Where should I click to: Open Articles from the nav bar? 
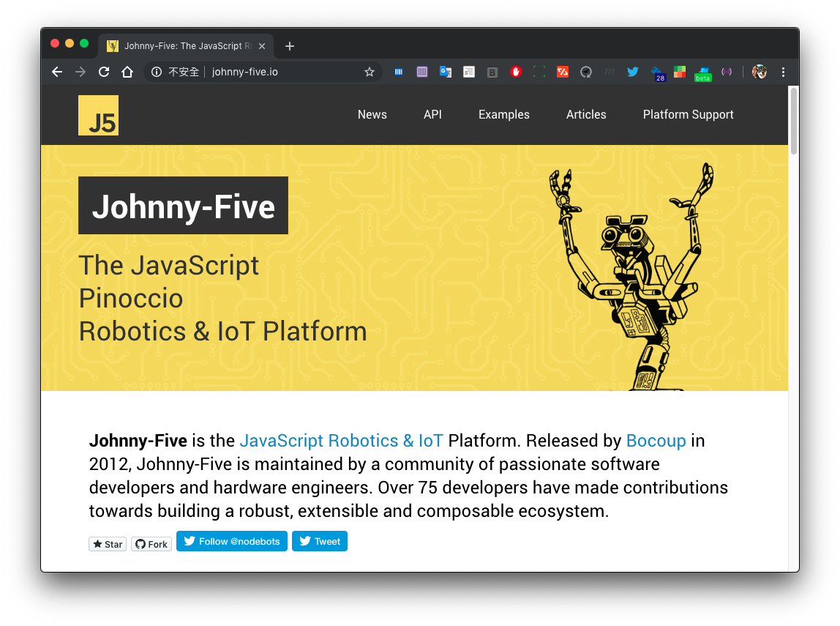(586, 115)
